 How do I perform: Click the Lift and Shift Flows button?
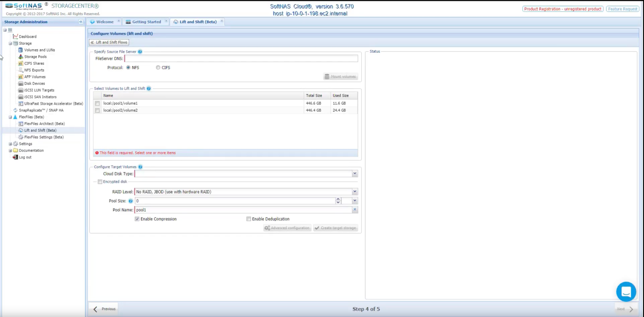click(109, 42)
